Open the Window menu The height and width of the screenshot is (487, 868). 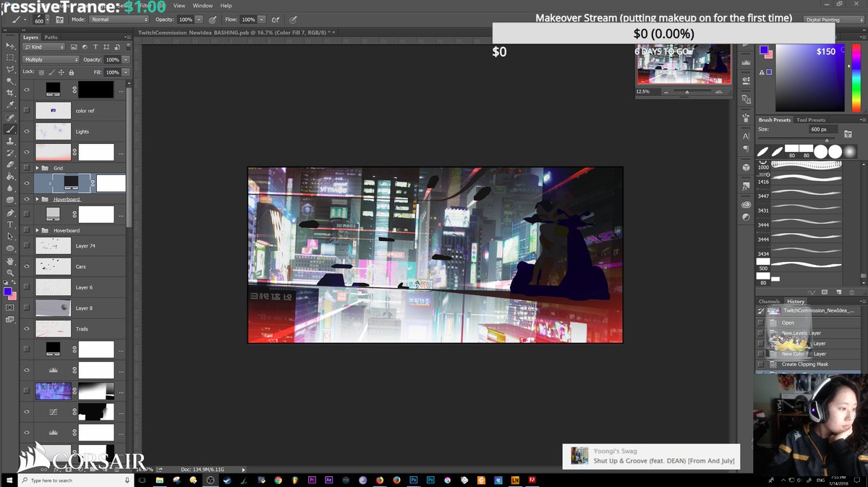tap(203, 5)
